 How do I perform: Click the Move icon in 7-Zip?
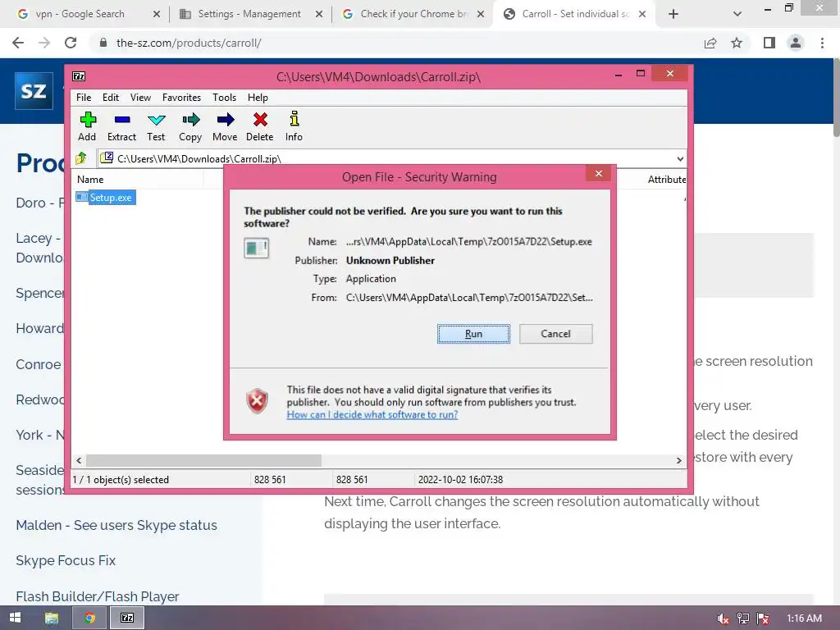[x=225, y=126]
